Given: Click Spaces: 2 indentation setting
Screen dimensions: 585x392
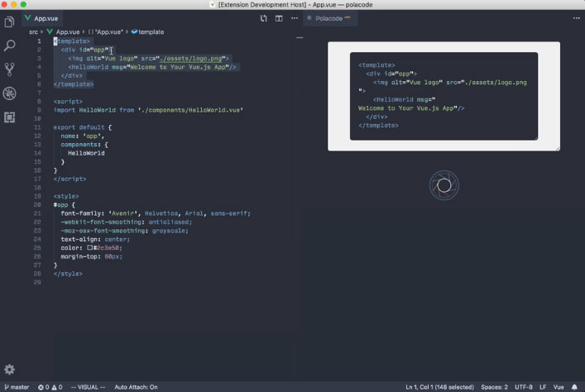Looking at the screenshot, I should tap(494, 387).
